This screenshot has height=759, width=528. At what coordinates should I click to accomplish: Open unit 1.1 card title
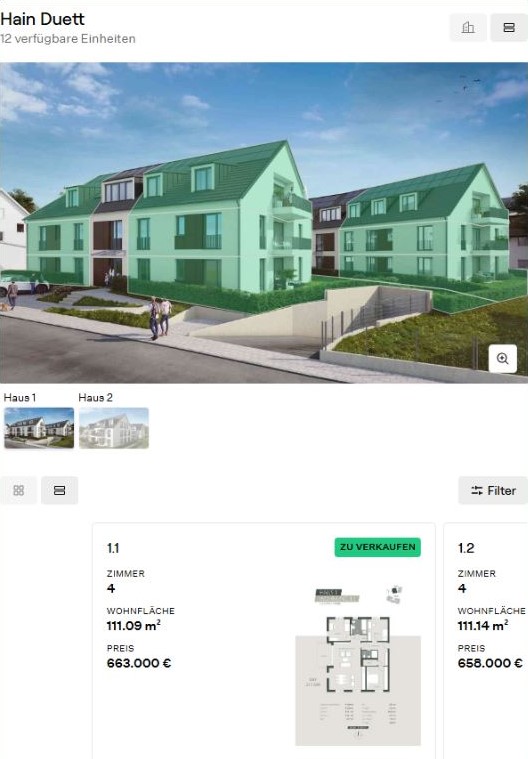113,548
